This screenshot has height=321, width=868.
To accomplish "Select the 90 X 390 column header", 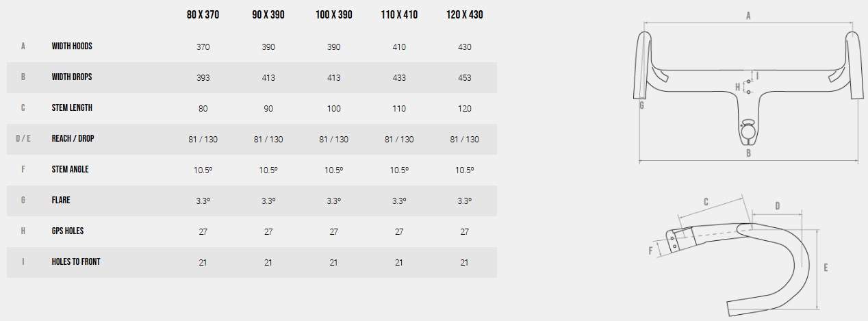I will [268, 14].
